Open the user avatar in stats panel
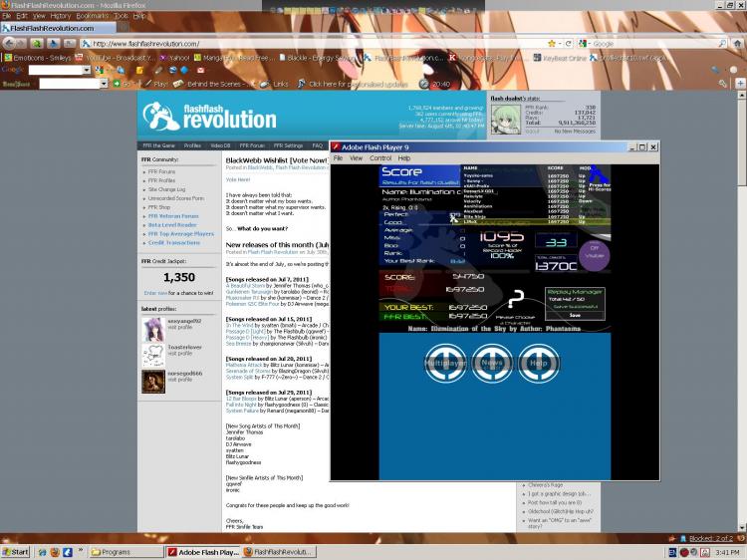747x560 pixels. pyautogui.click(x=505, y=120)
